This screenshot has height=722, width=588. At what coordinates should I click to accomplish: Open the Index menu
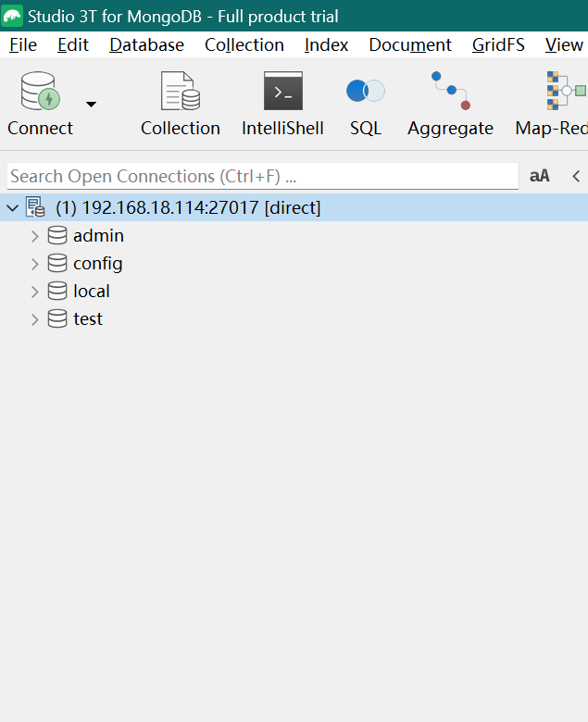(x=326, y=44)
